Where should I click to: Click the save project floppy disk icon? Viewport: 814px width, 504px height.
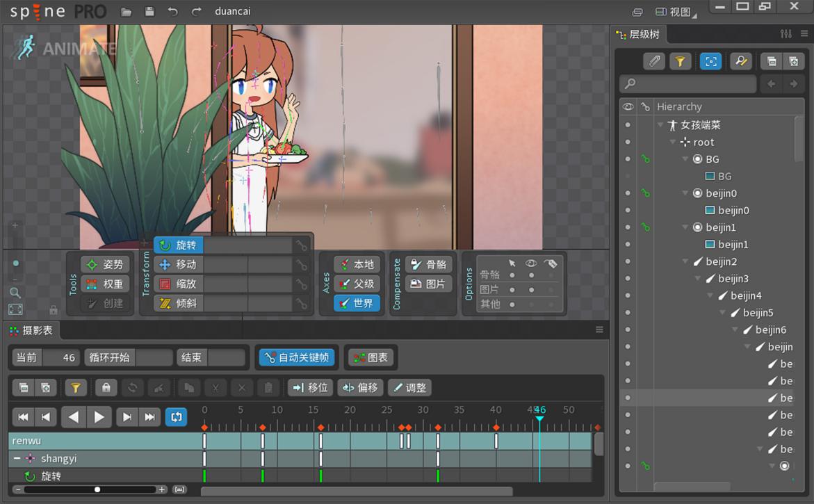149,12
